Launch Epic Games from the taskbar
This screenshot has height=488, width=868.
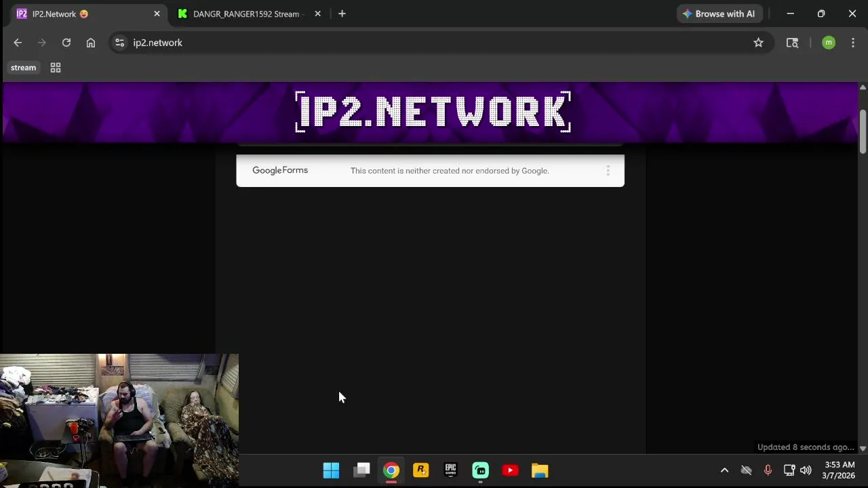pos(451,470)
